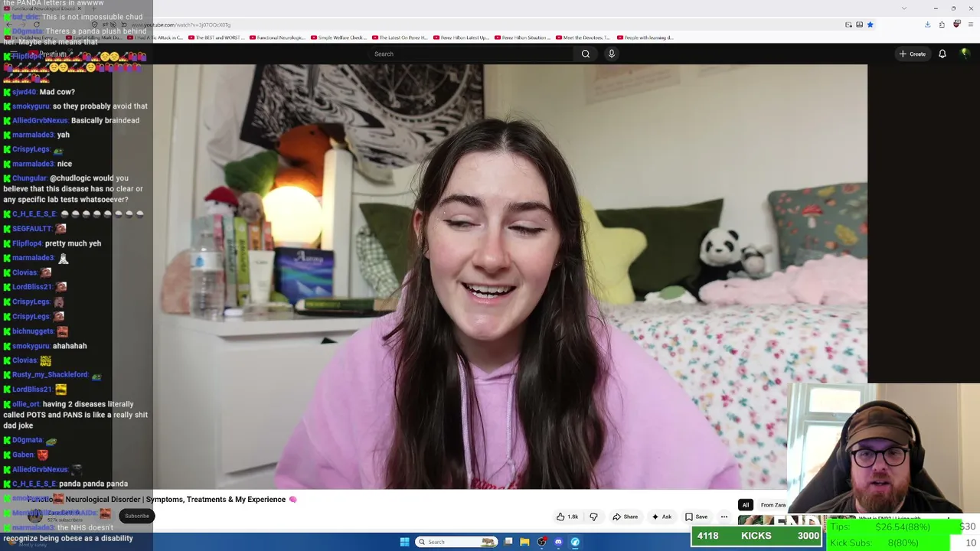The height and width of the screenshot is (551, 980).
Task: Open Discord from the taskbar
Action: tap(558, 542)
